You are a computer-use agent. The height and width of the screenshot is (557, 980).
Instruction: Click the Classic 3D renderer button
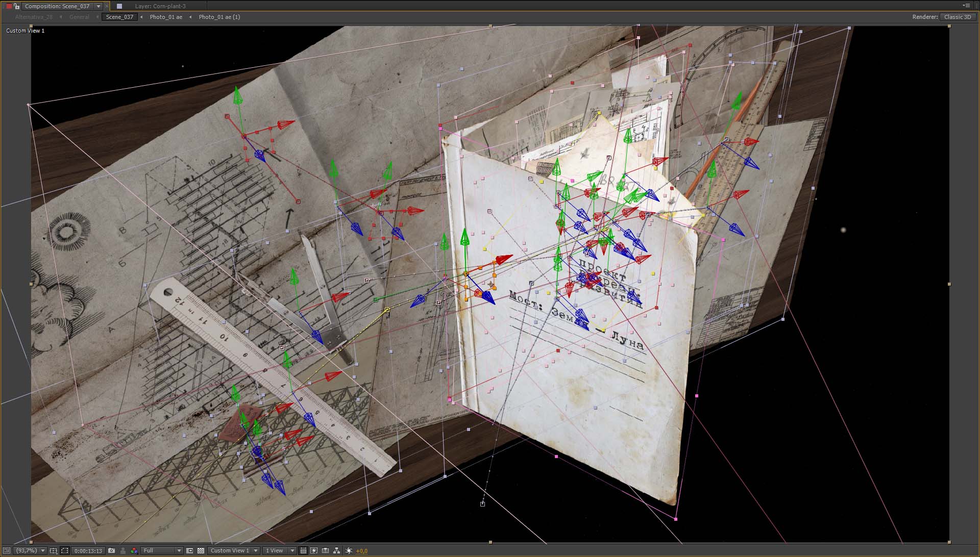tap(958, 17)
